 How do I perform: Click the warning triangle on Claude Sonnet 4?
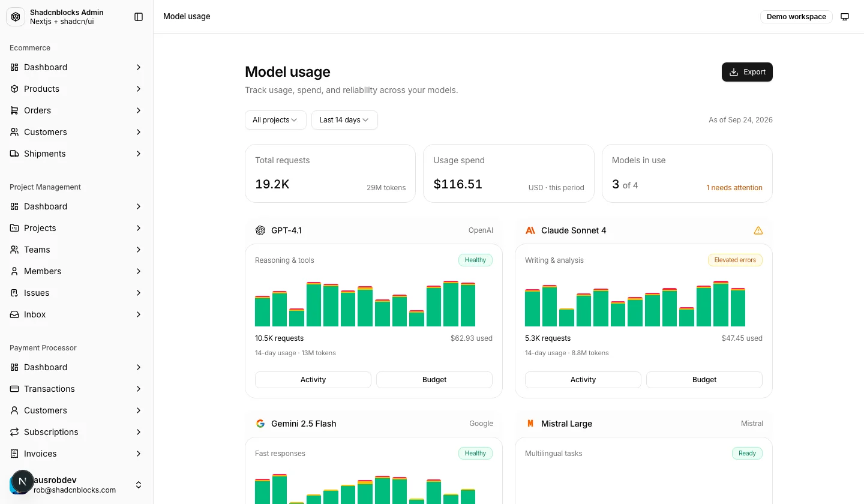click(x=758, y=230)
